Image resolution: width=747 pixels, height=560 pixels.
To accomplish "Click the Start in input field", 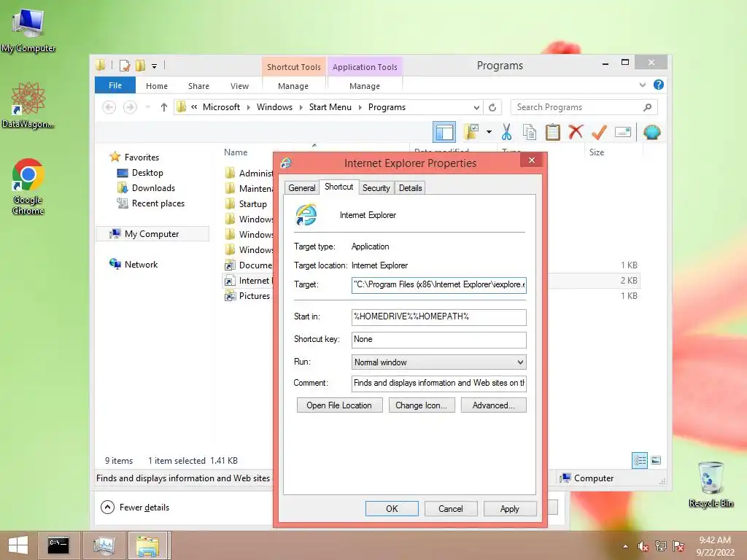I will [438, 317].
